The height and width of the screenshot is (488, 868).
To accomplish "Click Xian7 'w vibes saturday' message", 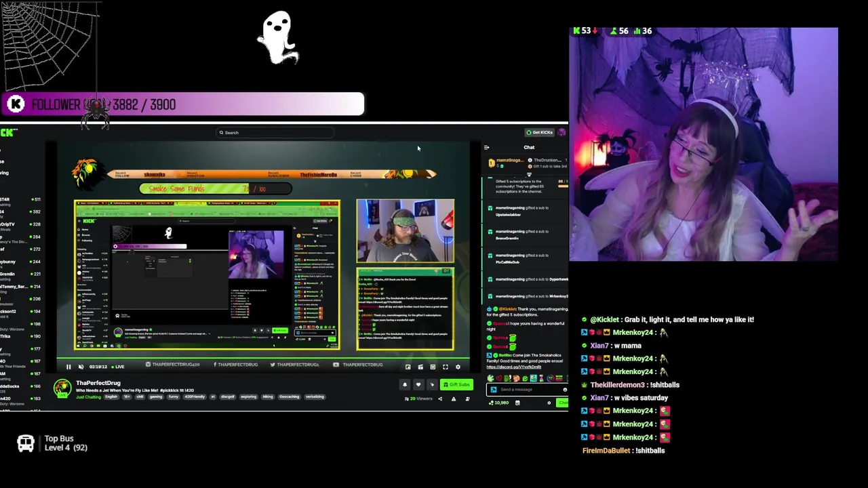I will coord(625,398).
